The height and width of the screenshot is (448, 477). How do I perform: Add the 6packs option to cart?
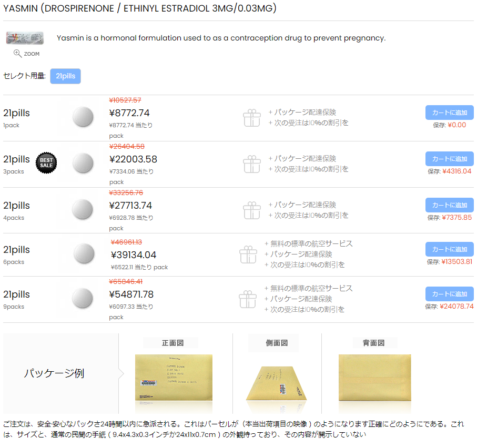pos(449,249)
